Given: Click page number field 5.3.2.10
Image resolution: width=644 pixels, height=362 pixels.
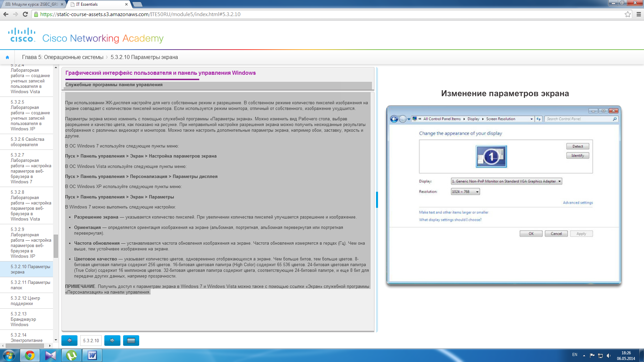Looking at the screenshot, I should point(91,340).
